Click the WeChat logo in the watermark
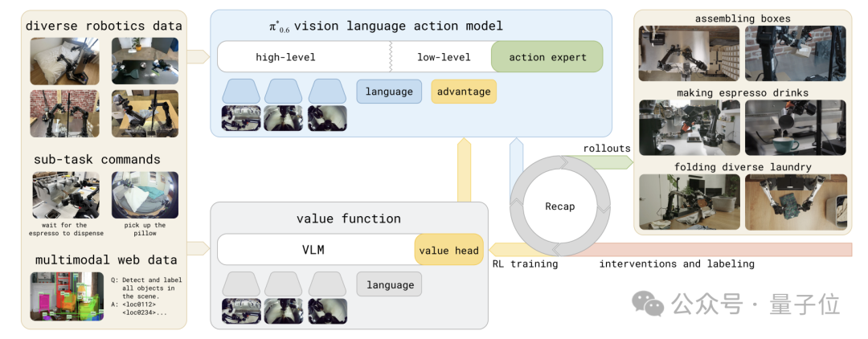868x339 pixels. (x=648, y=304)
